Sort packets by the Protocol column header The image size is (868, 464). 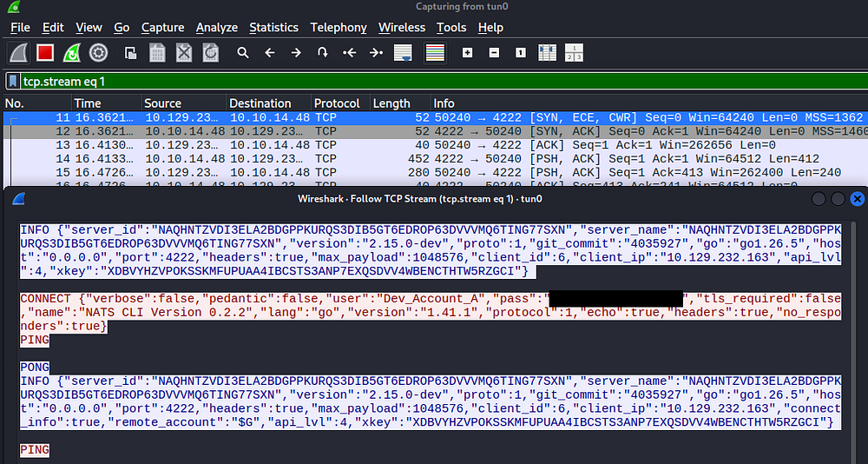[341, 103]
